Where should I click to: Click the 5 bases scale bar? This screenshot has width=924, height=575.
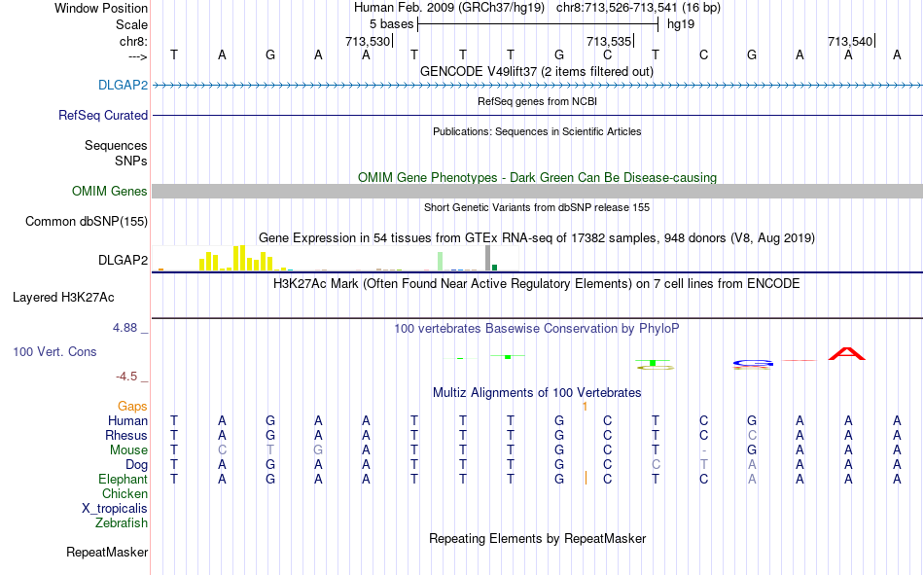coord(538,24)
